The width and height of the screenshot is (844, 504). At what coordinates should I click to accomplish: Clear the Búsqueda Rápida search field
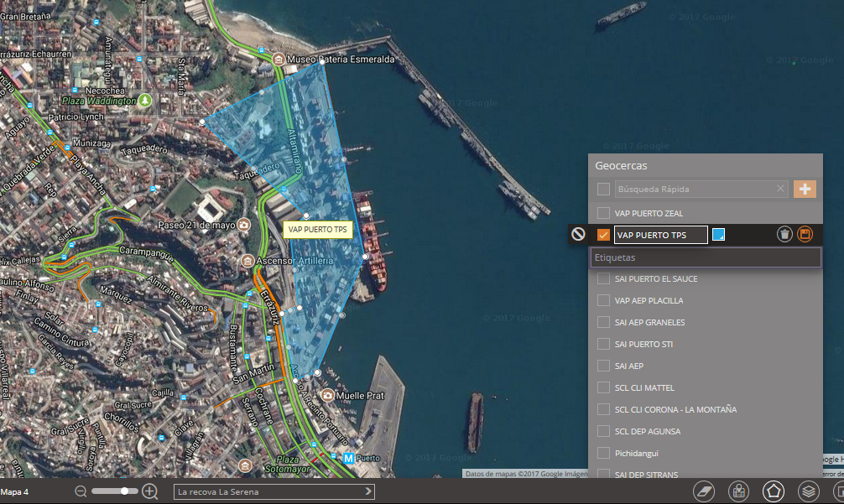pyautogui.click(x=780, y=188)
